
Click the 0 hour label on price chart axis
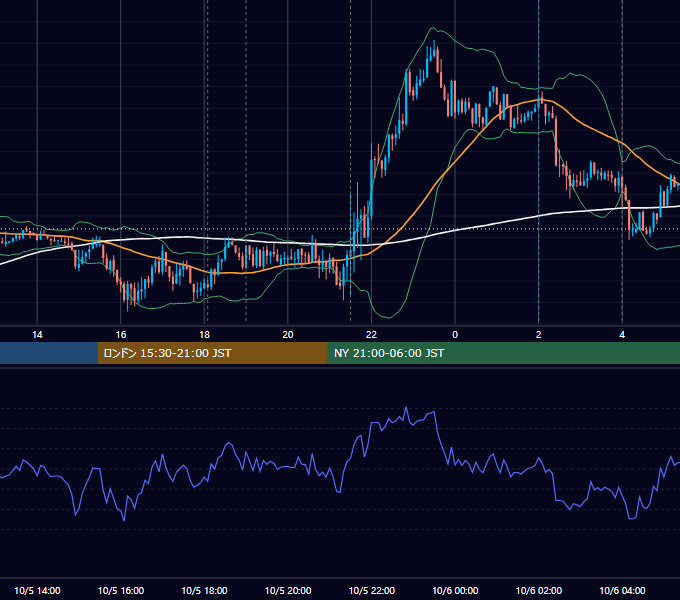[455, 335]
